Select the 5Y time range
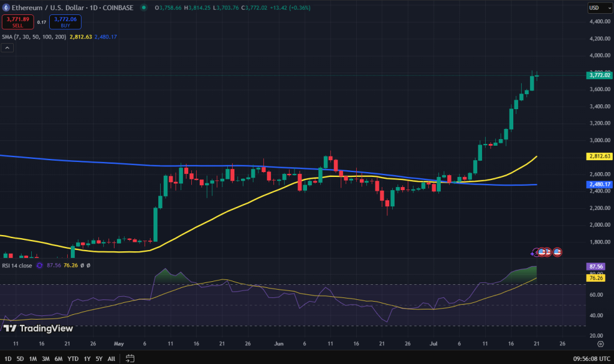Viewport: 614px width, 364px height. pos(99,359)
